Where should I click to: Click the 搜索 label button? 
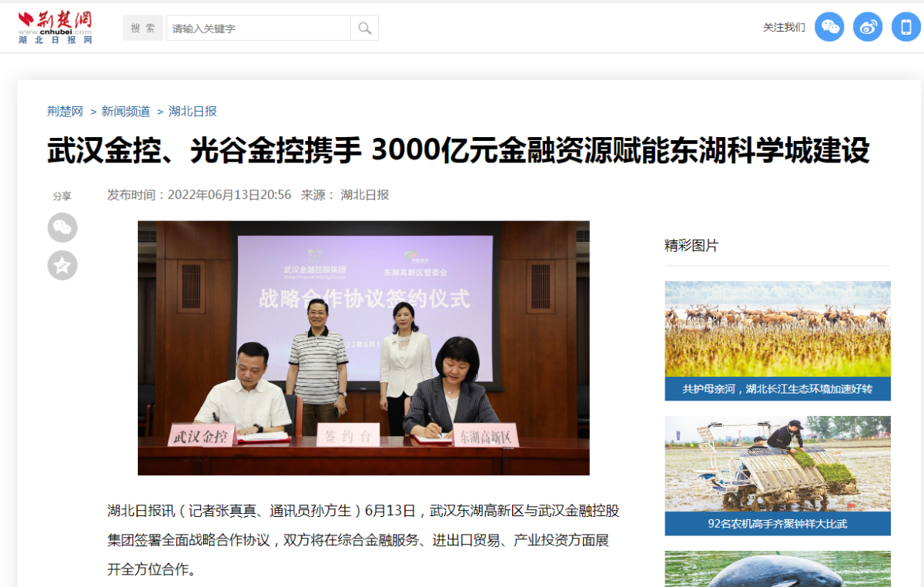coord(142,29)
